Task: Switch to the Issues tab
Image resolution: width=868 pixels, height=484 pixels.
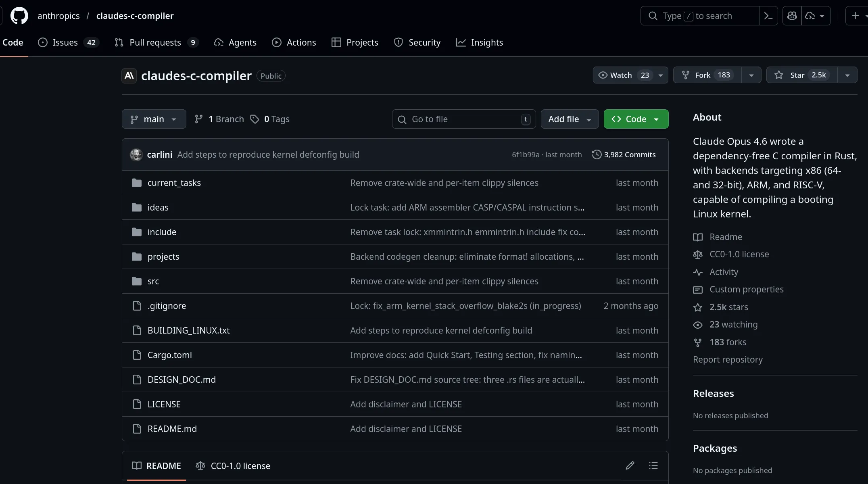Action: pos(69,42)
